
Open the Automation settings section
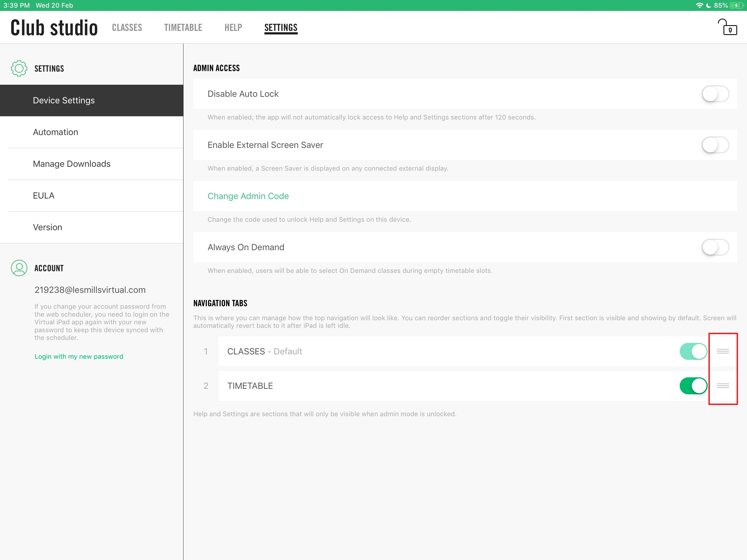click(56, 132)
